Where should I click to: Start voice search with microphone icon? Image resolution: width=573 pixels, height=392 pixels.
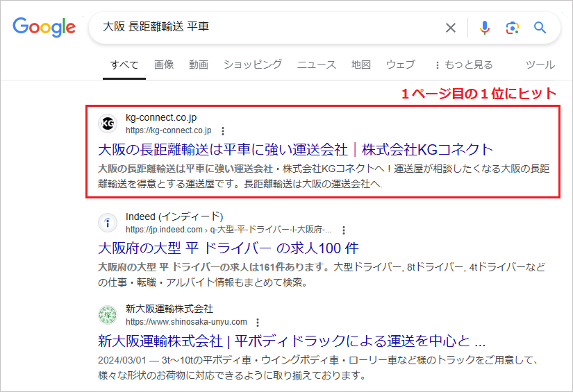pos(484,27)
